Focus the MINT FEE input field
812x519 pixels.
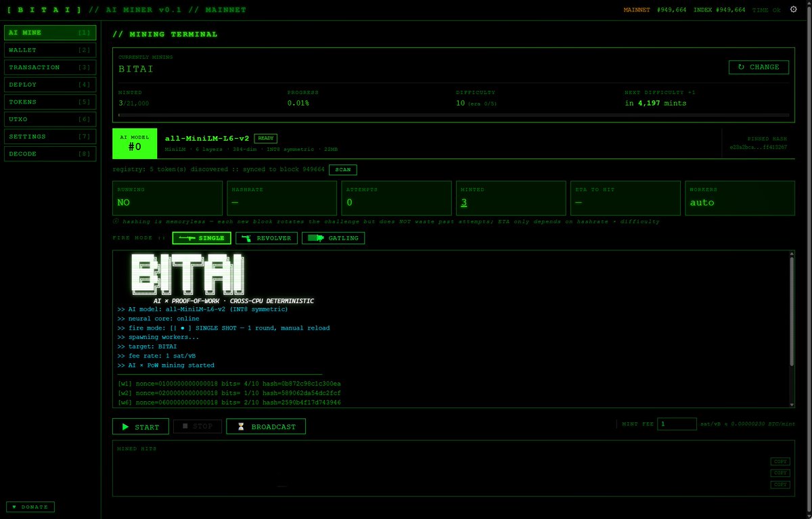[x=677, y=424]
